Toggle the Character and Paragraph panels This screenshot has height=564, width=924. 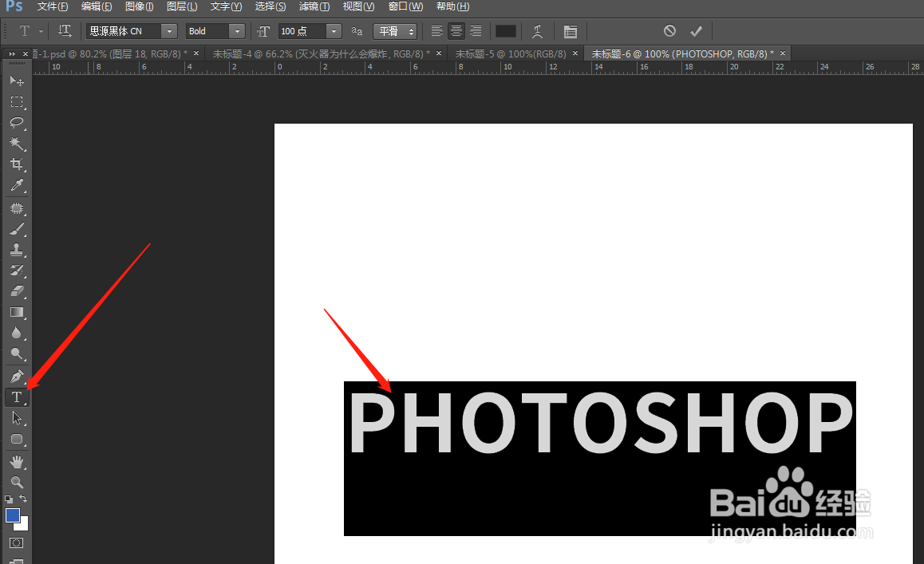point(570,31)
